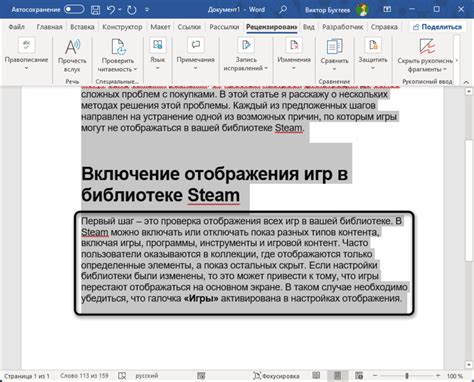
Task: Click the zoom slider handle
Action: click(x=407, y=376)
